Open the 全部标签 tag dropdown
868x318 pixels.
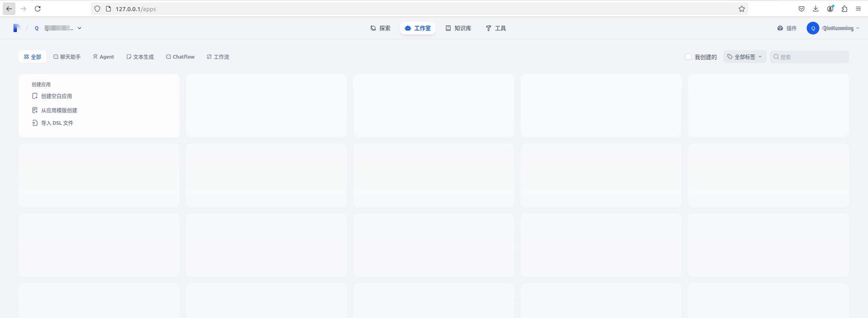point(745,57)
